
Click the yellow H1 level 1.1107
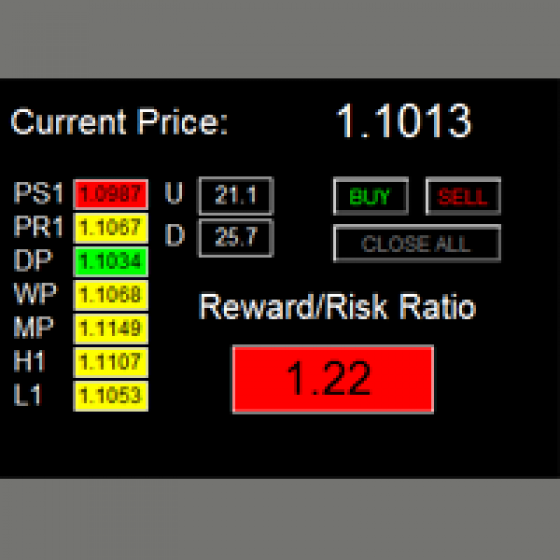point(111,362)
